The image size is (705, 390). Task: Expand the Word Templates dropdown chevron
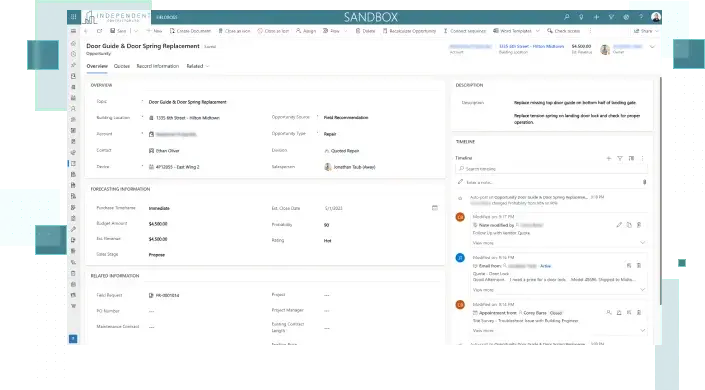(x=537, y=31)
